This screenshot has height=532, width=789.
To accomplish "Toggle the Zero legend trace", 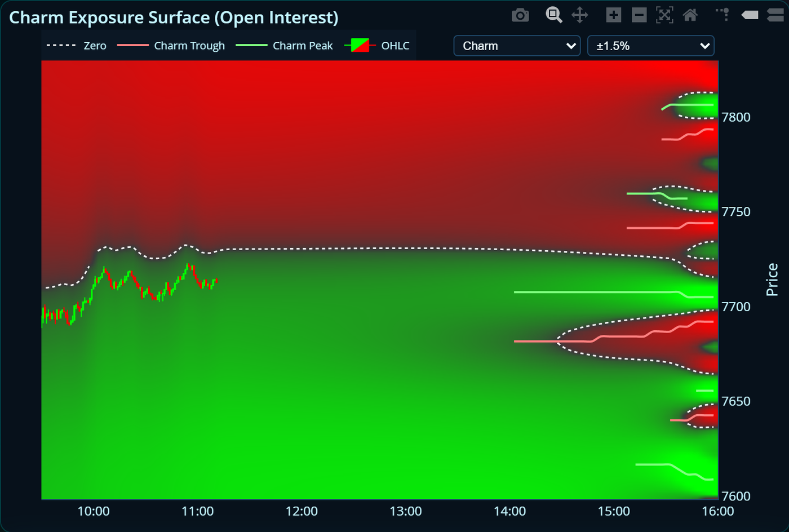I will (x=76, y=46).
